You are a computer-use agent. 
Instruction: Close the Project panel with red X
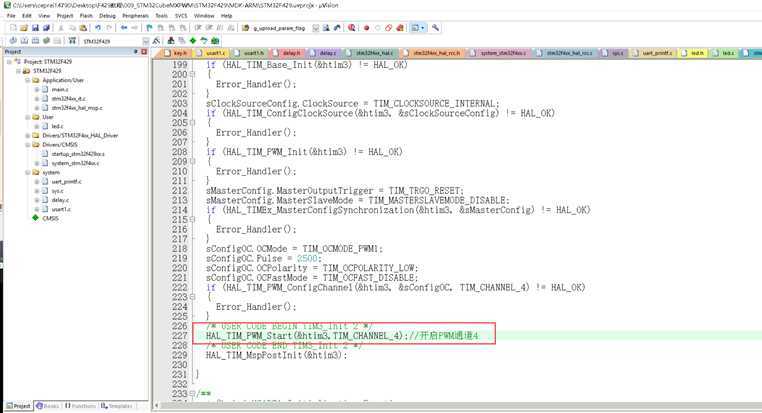tap(144, 52)
